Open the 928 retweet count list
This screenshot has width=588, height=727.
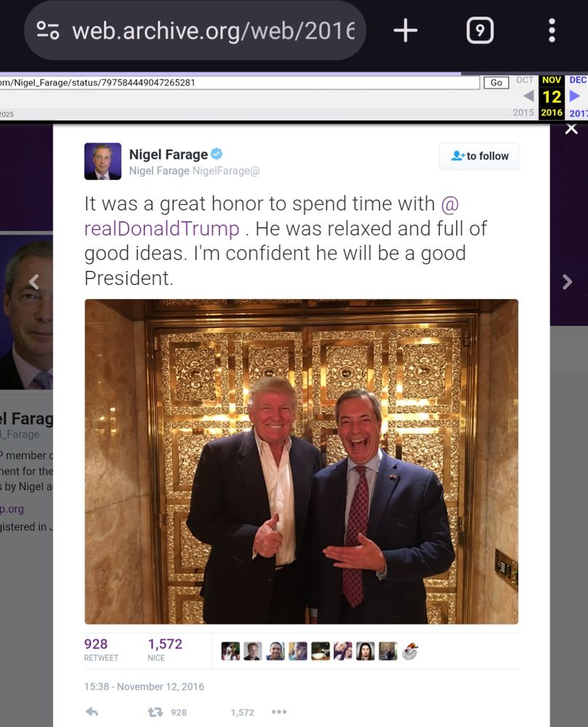[x=100, y=649]
